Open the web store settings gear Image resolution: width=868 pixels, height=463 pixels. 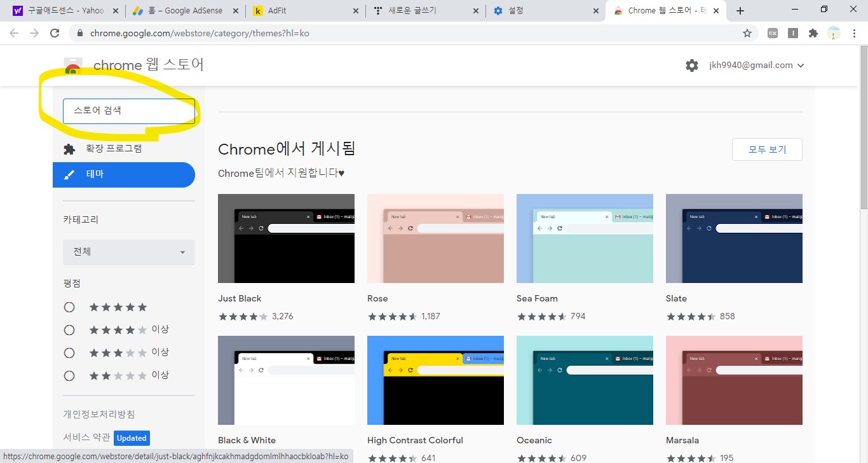click(692, 65)
